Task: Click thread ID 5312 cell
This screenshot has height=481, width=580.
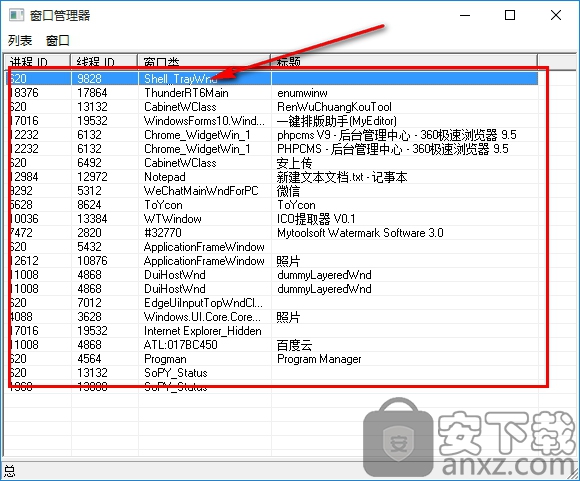Action: point(90,191)
